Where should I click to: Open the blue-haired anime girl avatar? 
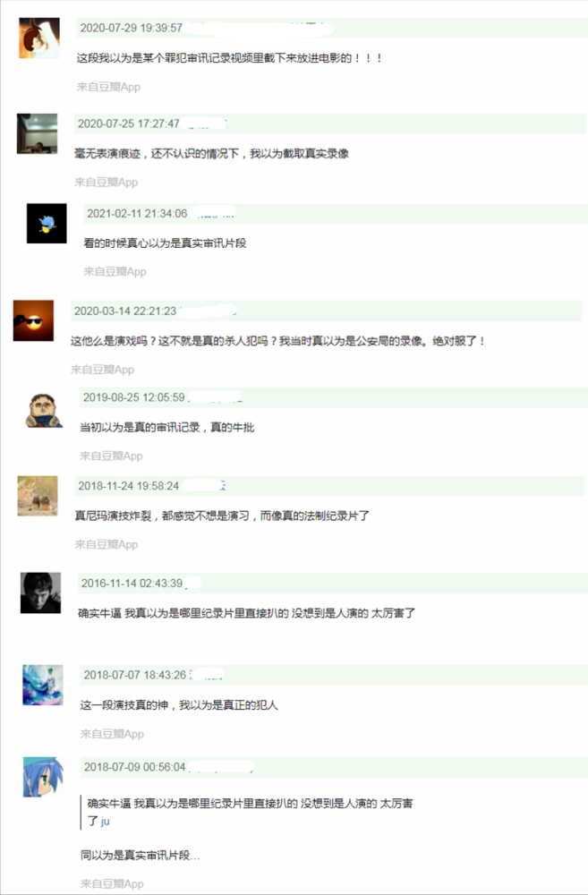tap(43, 778)
